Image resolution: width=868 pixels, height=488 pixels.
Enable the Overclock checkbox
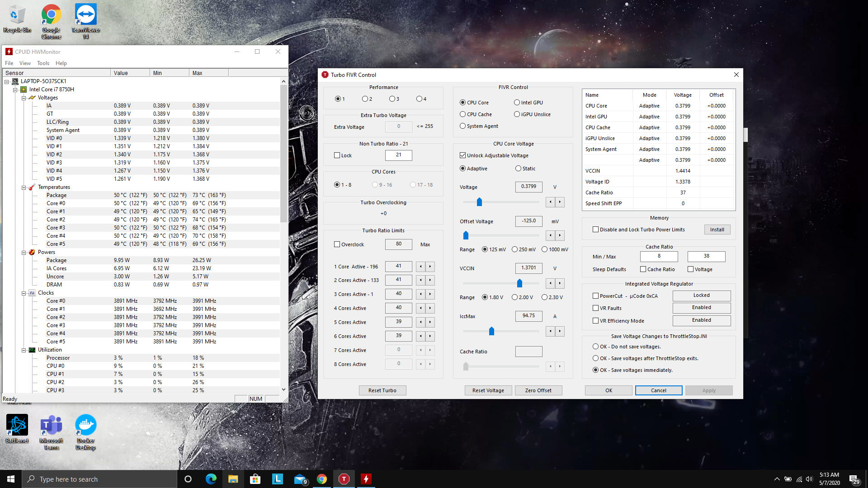coord(337,244)
